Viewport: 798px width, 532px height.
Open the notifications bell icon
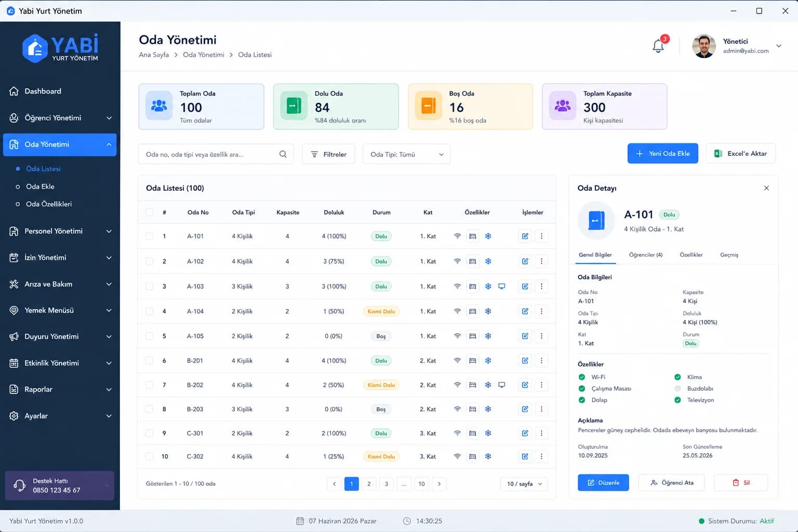click(658, 46)
